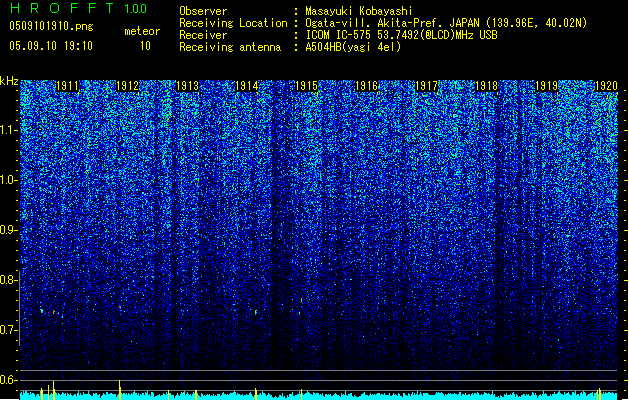Click the Ogata-vill. Akita-Pref. JAPAN location text
This screenshot has width=629, height=400.
click(x=446, y=23)
